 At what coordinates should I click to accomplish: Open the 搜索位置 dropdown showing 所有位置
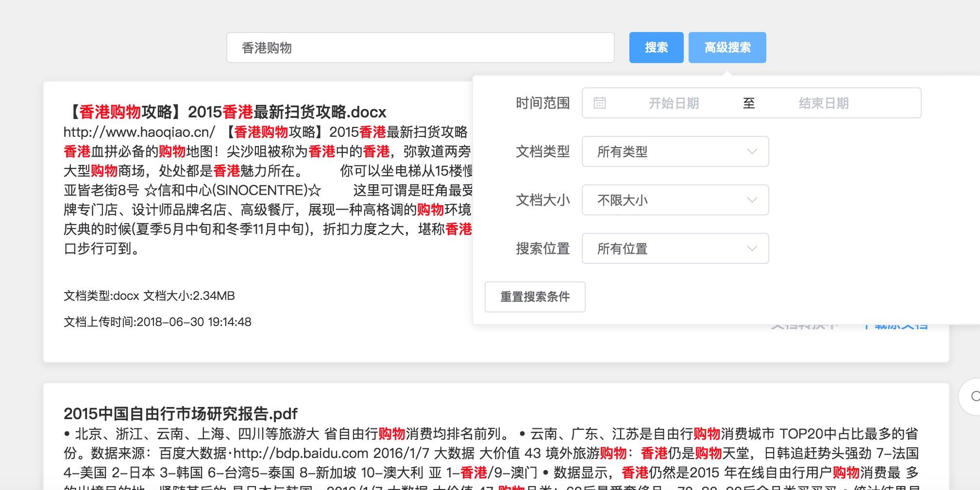(x=675, y=248)
